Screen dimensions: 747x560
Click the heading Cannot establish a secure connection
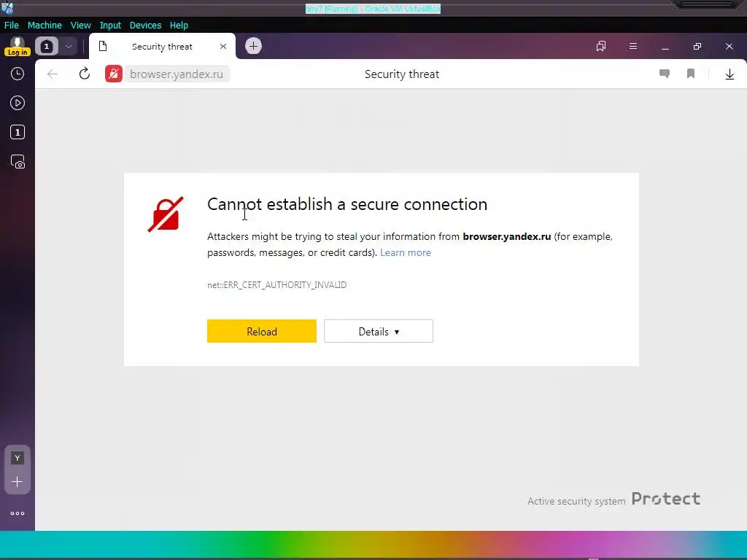[x=347, y=204]
